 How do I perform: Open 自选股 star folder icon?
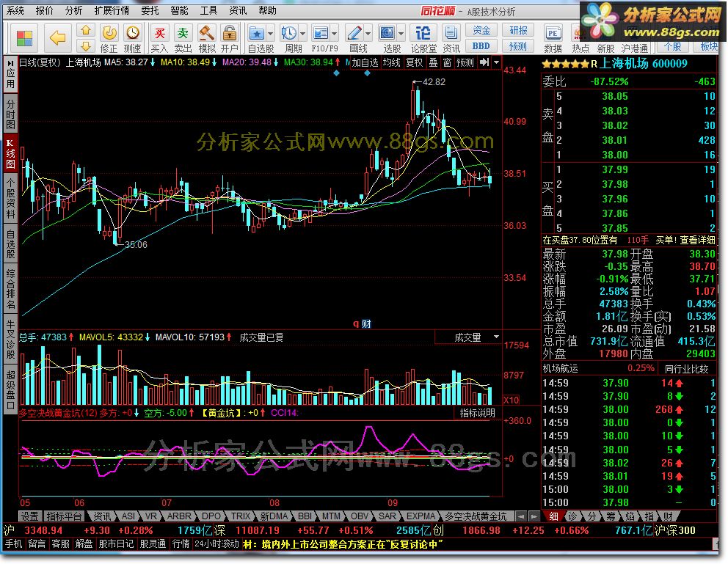(257, 33)
